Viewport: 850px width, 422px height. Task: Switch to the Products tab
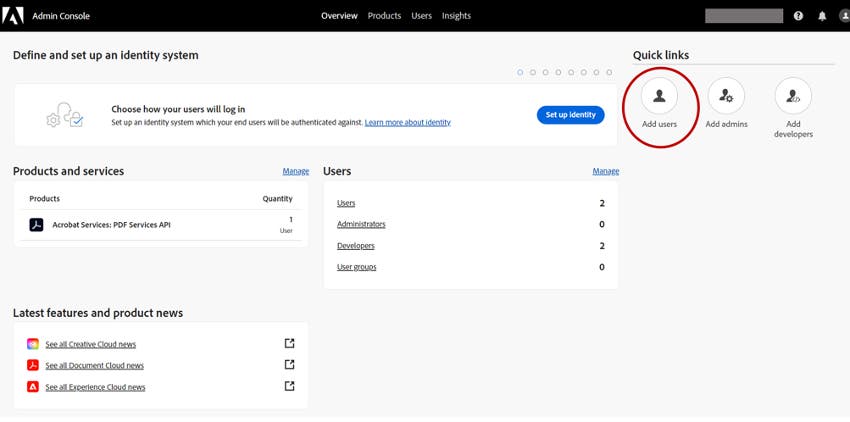pos(384,16)
